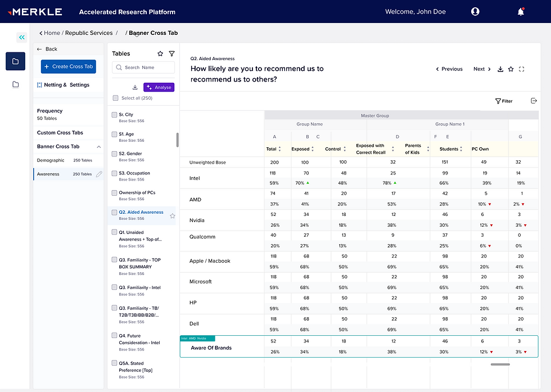Open the Custom Cross Tabs section
This screenshot has height=392, width=551.
point(60,133)
